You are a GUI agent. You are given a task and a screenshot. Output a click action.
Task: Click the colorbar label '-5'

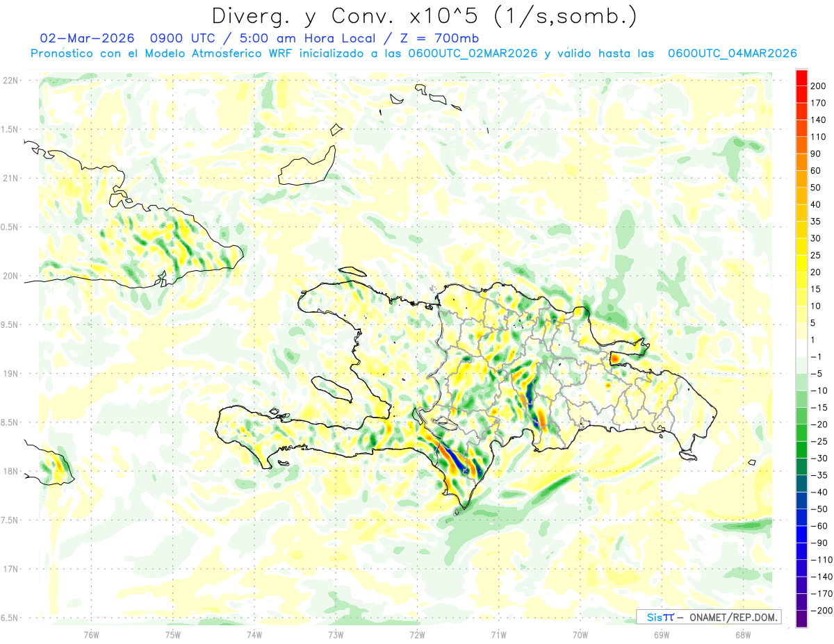click(x=817, y=374)
